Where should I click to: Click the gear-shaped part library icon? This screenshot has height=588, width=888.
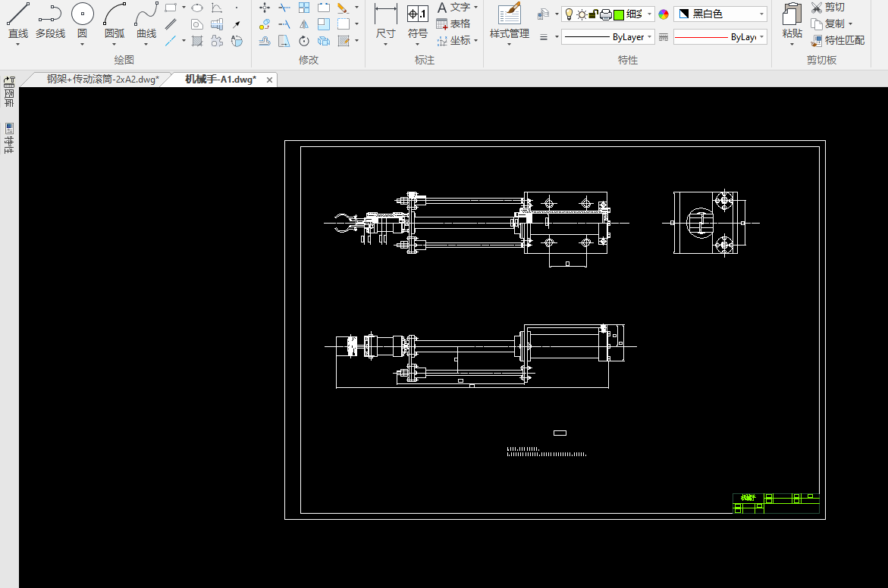(x=217, y=41)
